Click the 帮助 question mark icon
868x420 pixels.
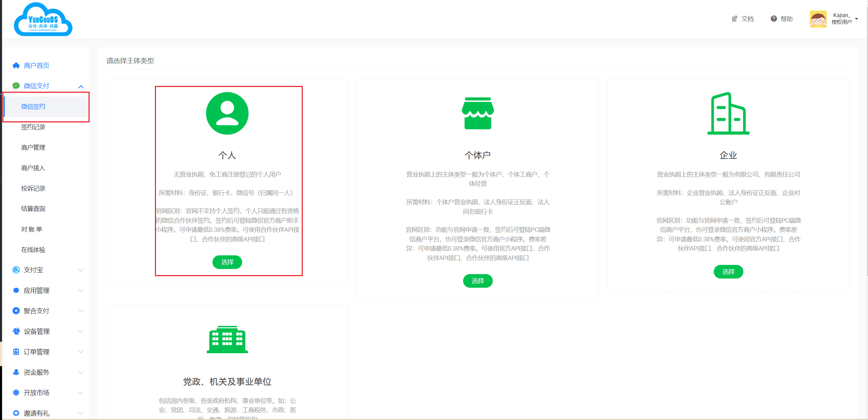point(774,19)
